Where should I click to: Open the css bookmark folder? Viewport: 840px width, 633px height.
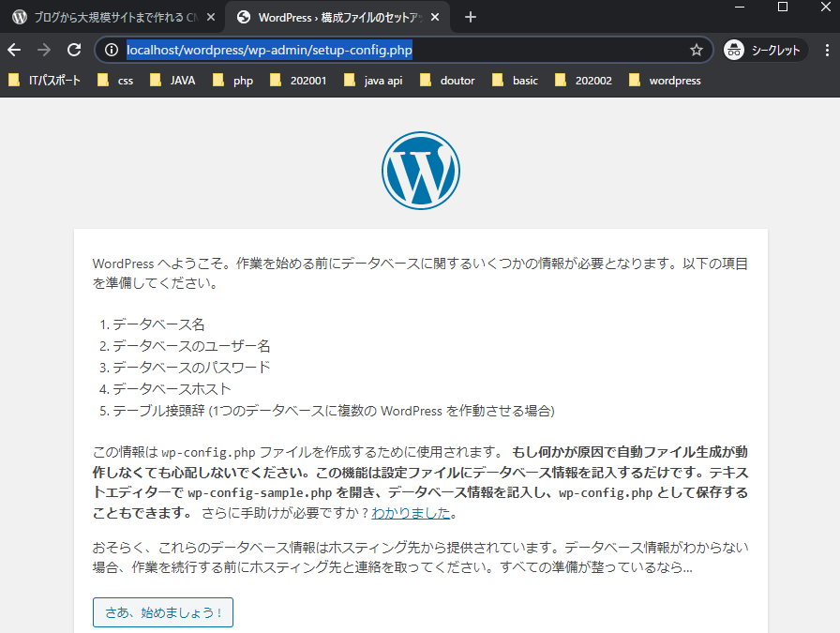click(x=115, y=81)
